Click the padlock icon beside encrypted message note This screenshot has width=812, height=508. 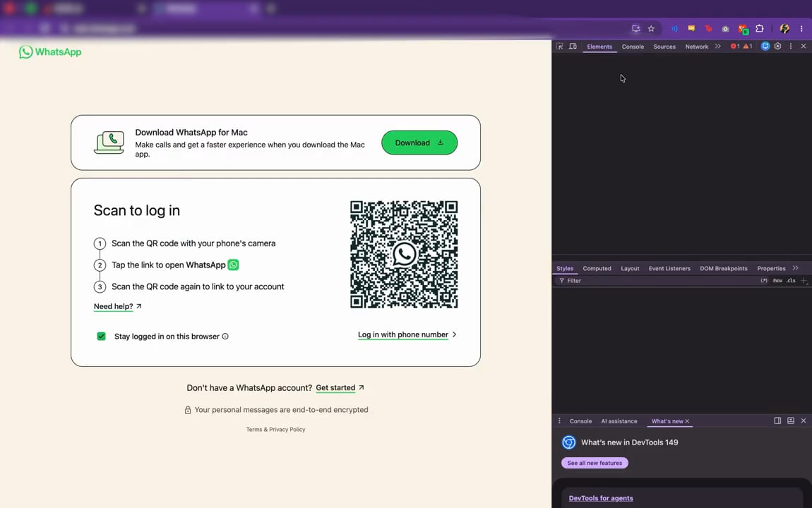coord(188,410)
